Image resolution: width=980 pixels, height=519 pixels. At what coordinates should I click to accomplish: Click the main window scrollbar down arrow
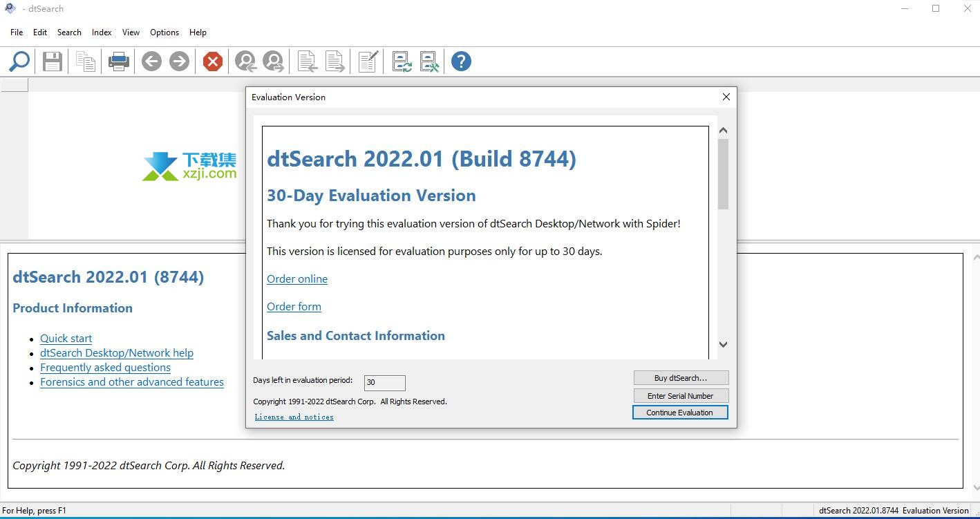(975, 489)
